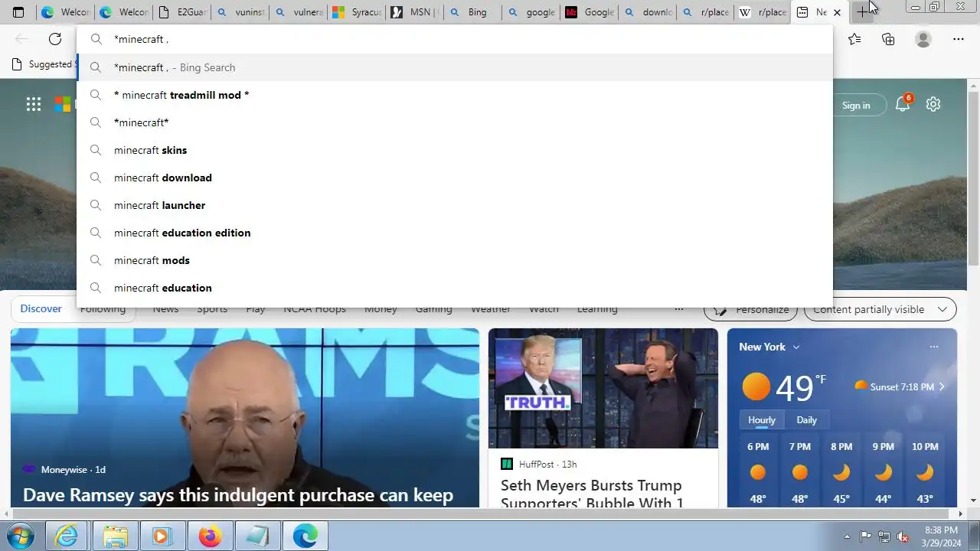Select suggestion minecraft education edition

pos(455,233)
